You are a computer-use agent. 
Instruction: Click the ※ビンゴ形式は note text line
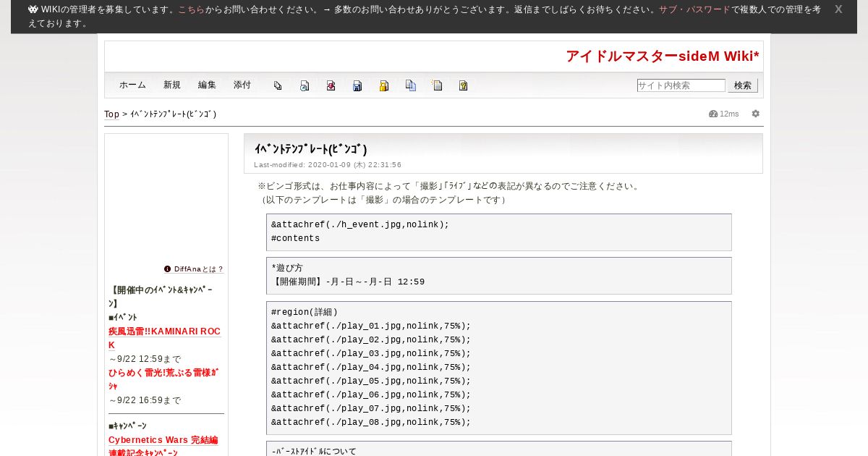[x=449, y=186]
